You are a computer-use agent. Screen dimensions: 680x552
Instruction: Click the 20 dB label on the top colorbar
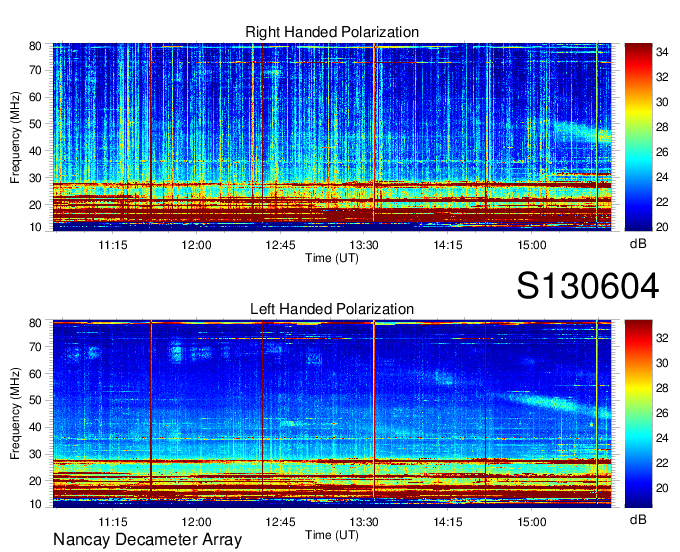[662, 227]
